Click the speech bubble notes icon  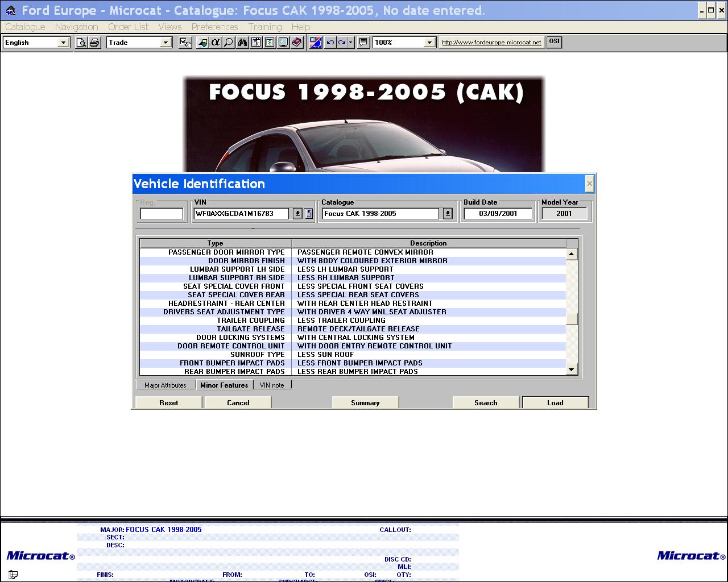point(363,43)
